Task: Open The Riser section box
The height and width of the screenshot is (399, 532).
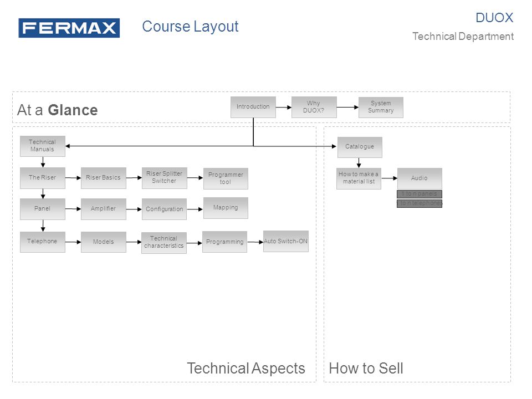Action: pos(43,178)
